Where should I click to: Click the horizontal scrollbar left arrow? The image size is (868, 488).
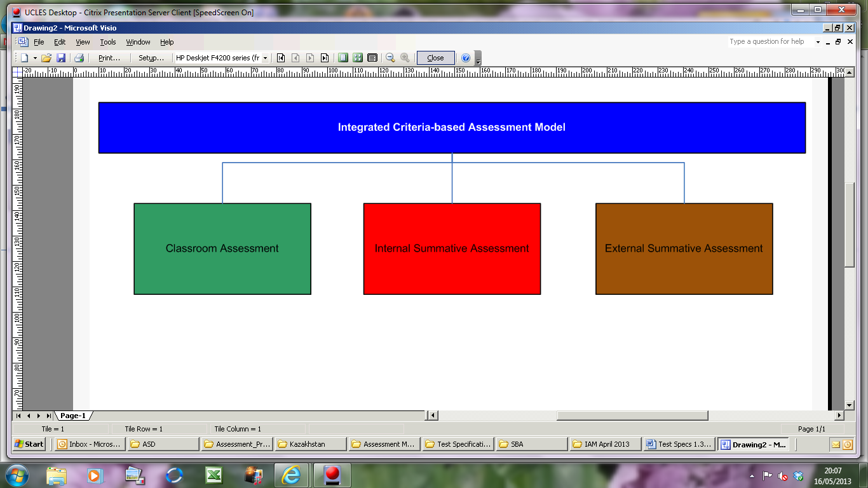pos(433,416)
